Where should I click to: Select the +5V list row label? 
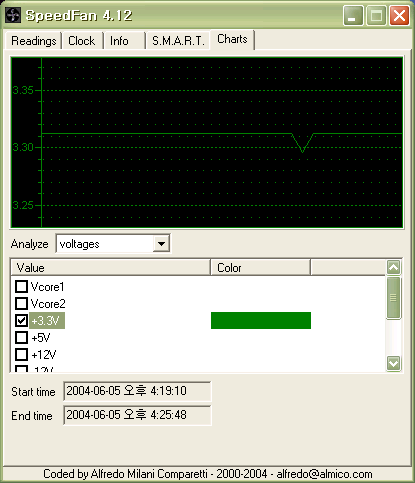pos(41,338)
